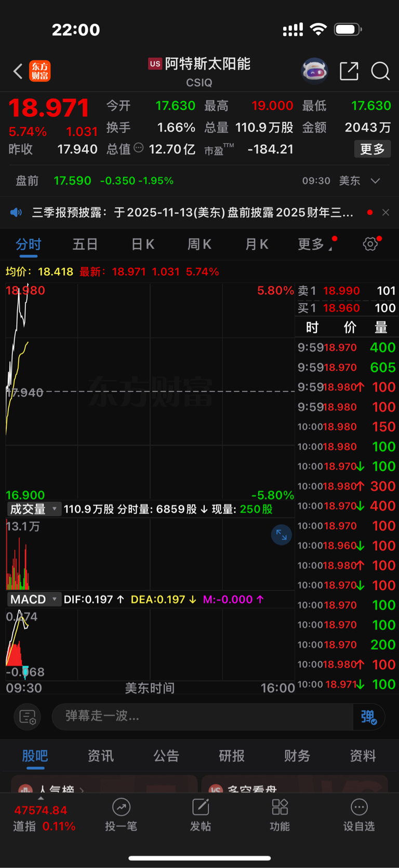399x868 pixels.
Task: Select the 分时 chart tab
Action: 28,244
